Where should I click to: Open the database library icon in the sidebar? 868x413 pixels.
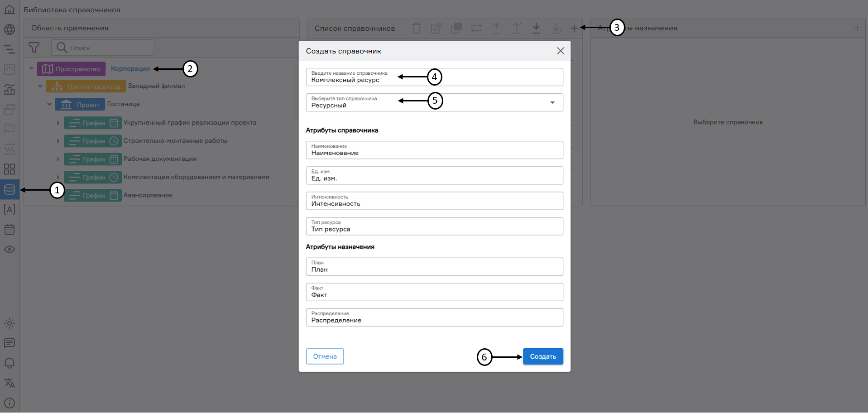tap(10, 189)
